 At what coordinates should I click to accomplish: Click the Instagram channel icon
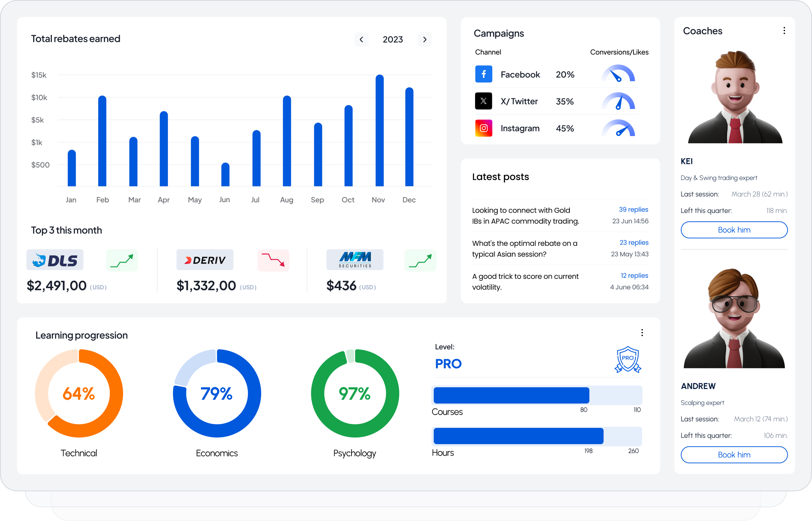(483, 128)
